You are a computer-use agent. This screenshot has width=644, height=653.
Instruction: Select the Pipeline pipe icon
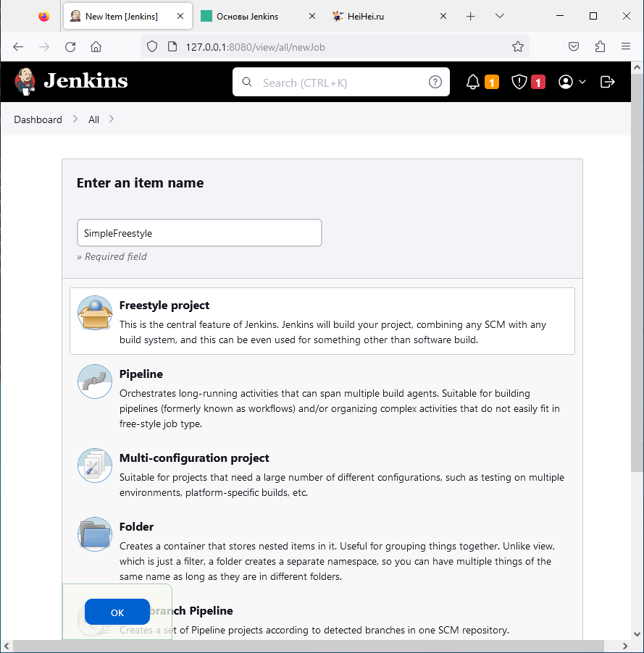click(95, 382)
